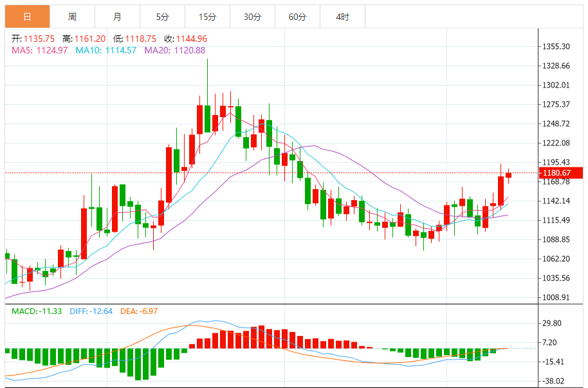Viewport: 588px width, 388px height.
Task: Select the 30分 interval tab
Action: click(252, 17)
